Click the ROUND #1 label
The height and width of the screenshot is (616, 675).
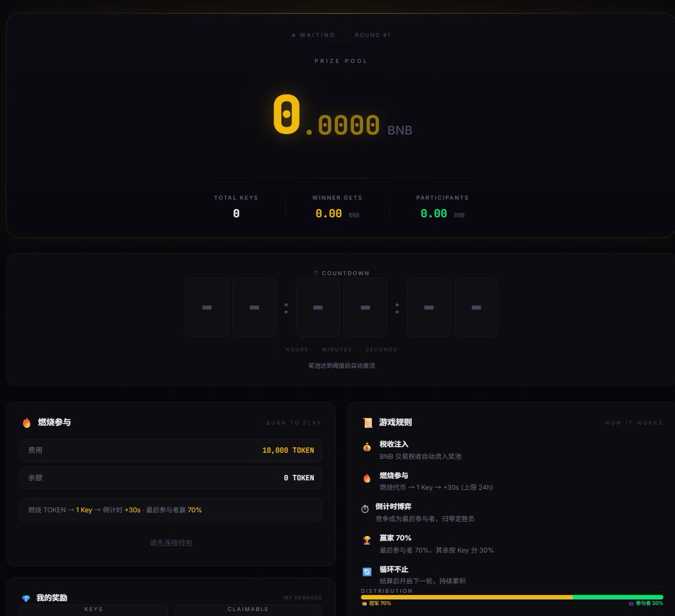(x=372, y=35)
